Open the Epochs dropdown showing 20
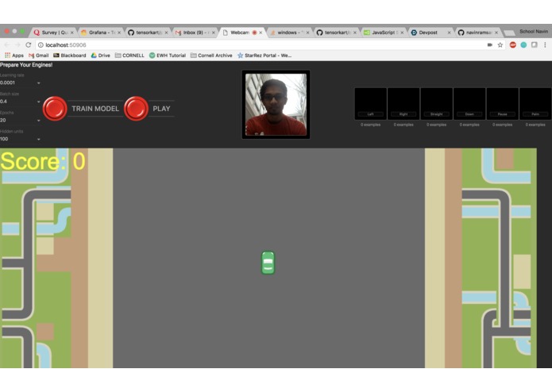 pos(21,121)
